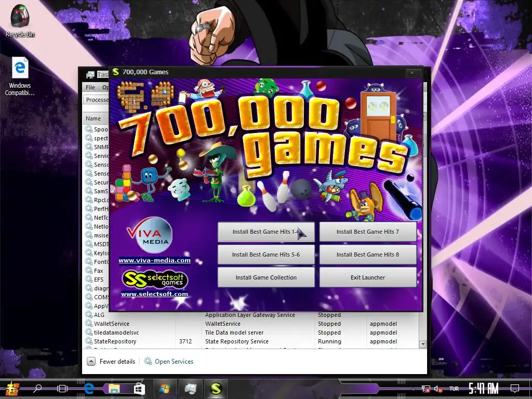
Task: Click the gear icon of ALG row
Action: tap(89, 315)
